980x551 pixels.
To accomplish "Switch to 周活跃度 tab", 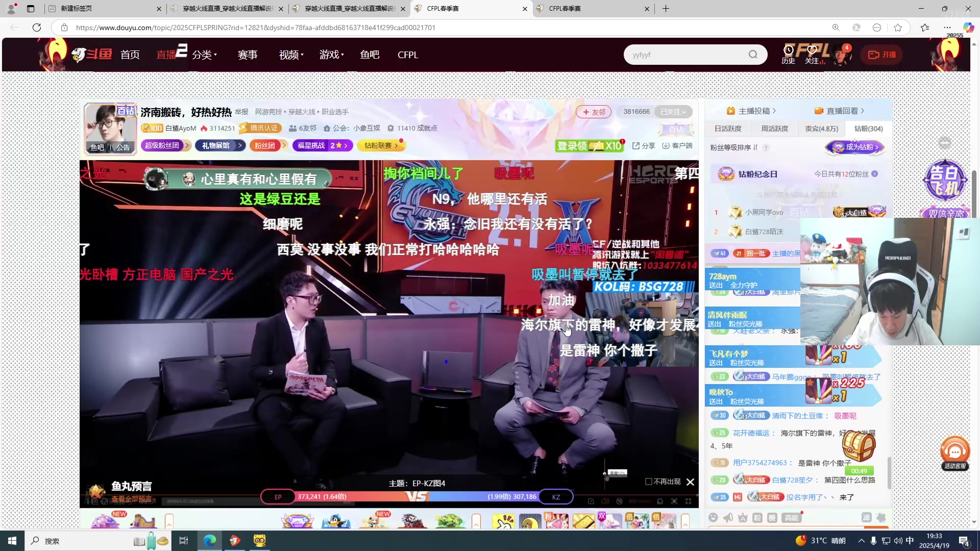I will pyautogui.click(x=775, y=129).
